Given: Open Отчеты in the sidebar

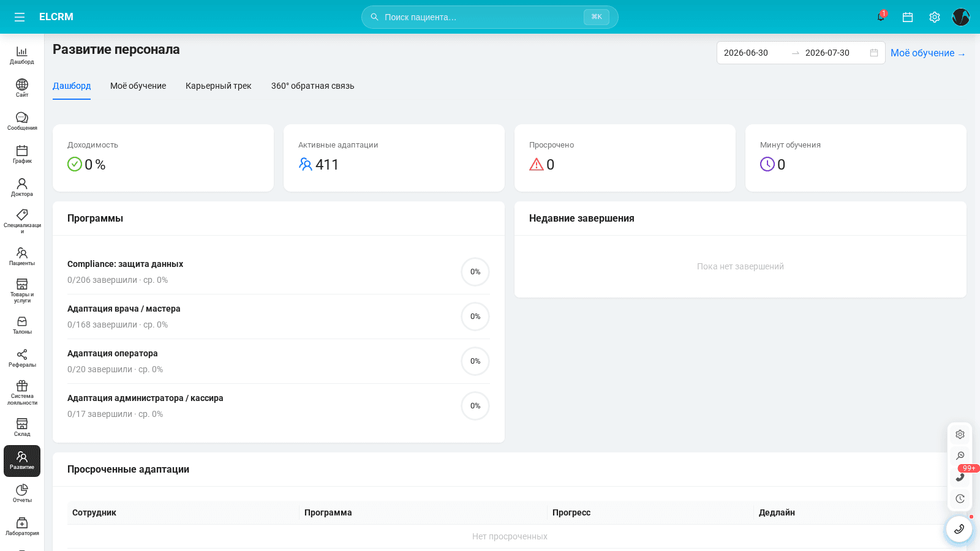Looking at the screenshot, I should (22, 493).
